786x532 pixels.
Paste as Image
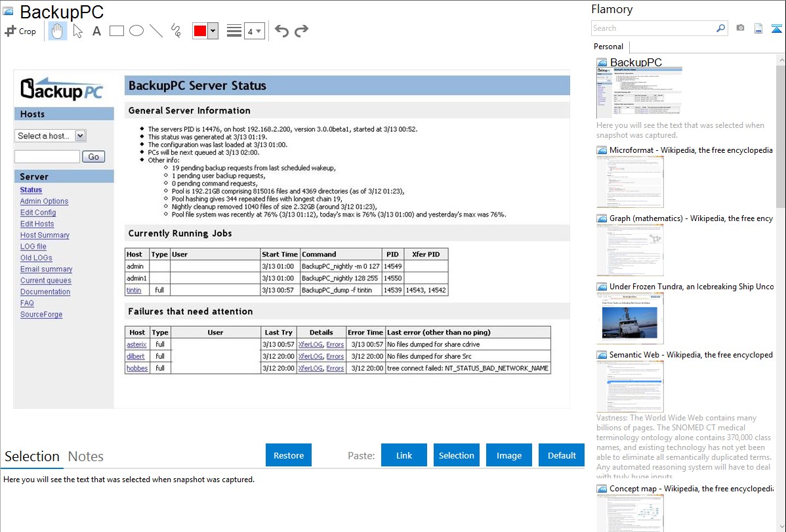(x=508, y=455)
